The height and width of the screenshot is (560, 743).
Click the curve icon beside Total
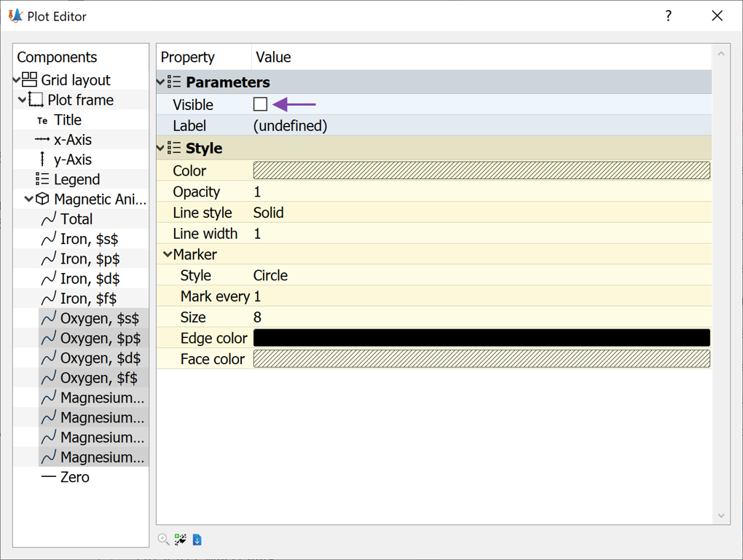point(49,219)
